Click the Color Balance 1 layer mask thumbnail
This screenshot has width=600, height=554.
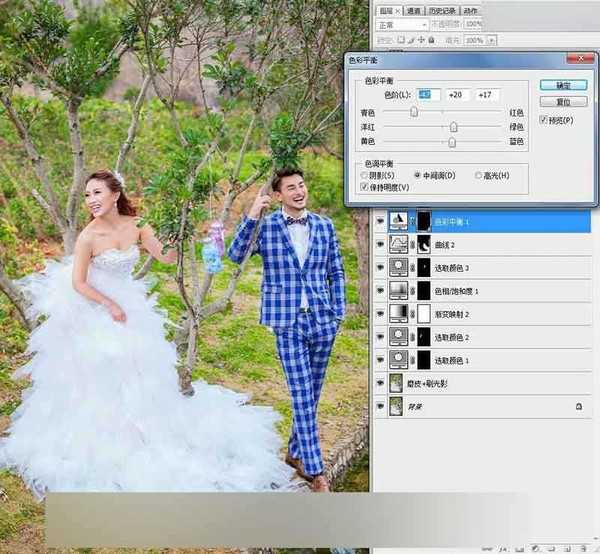tap(424, 221)
